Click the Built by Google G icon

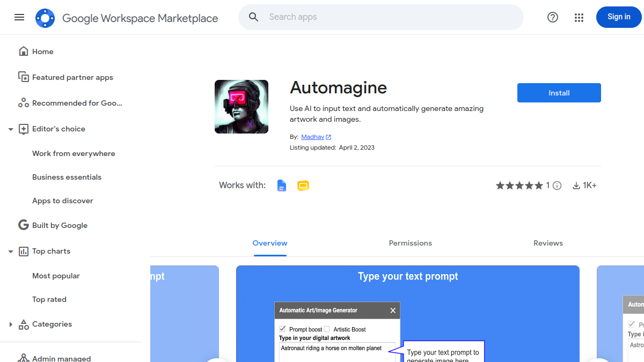point(23,225)
